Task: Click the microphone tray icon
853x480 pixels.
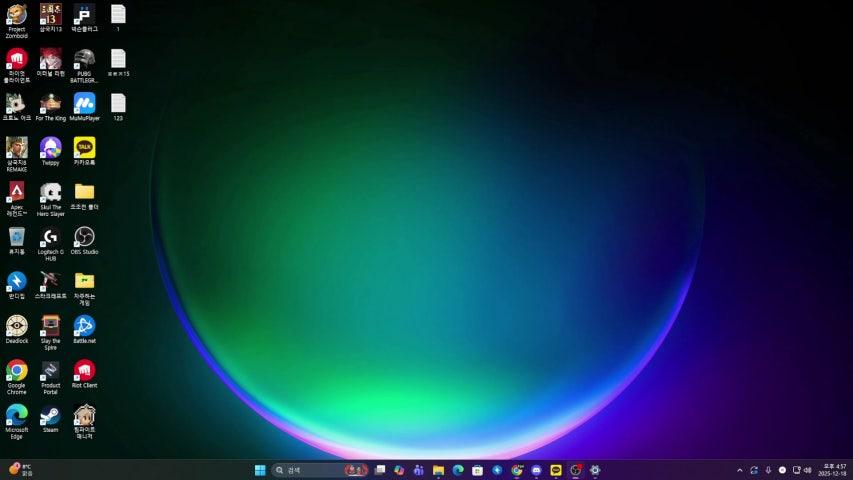Action: click(768, 470)
